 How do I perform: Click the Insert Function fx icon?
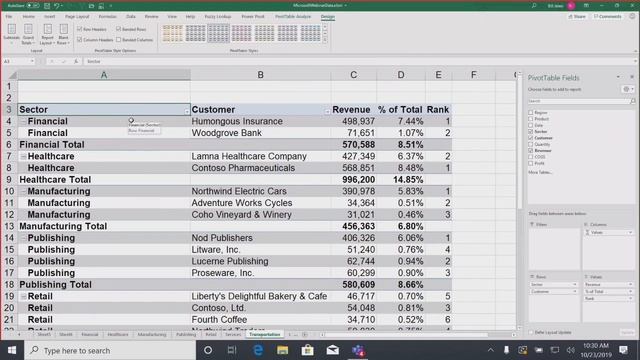tap(76, 61)
